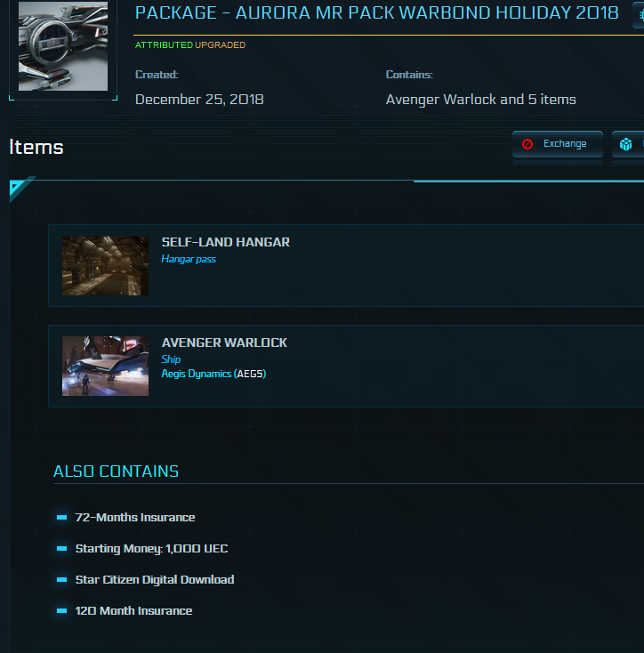Click 'Avenger Warlock and 5 items' text

click(x=481, y=100)
